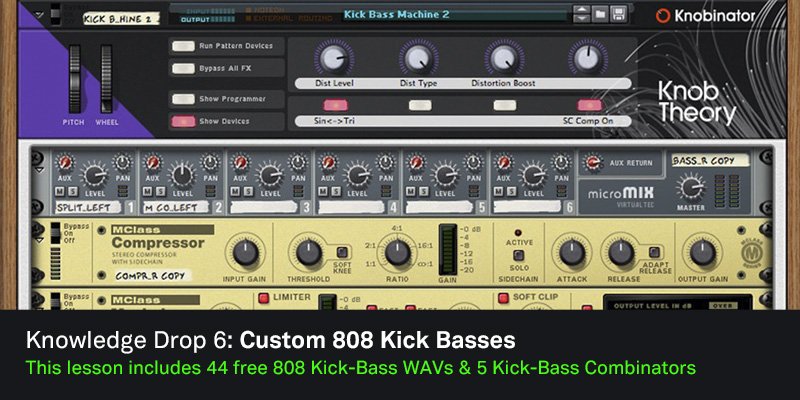The width and height of the screenshot is (800, 400).
Task: Click the blank channel 3 label strip
Action: (x=264, y=207)
